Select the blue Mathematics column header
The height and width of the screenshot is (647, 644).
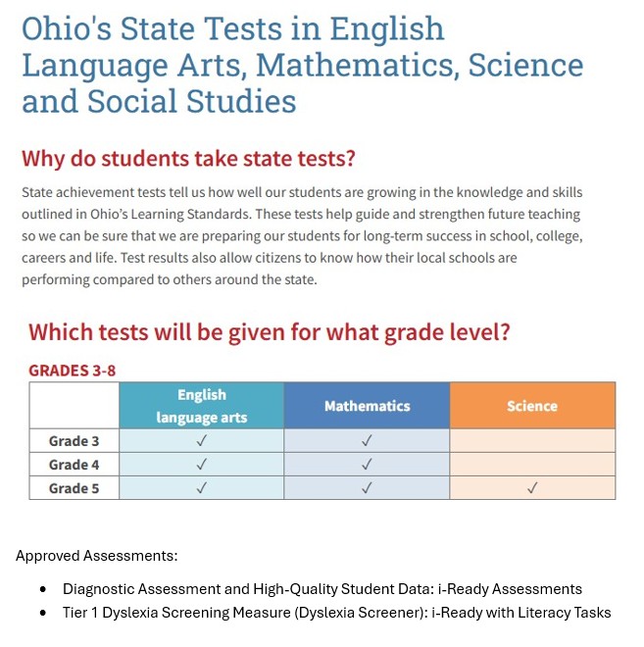point(367,406)
